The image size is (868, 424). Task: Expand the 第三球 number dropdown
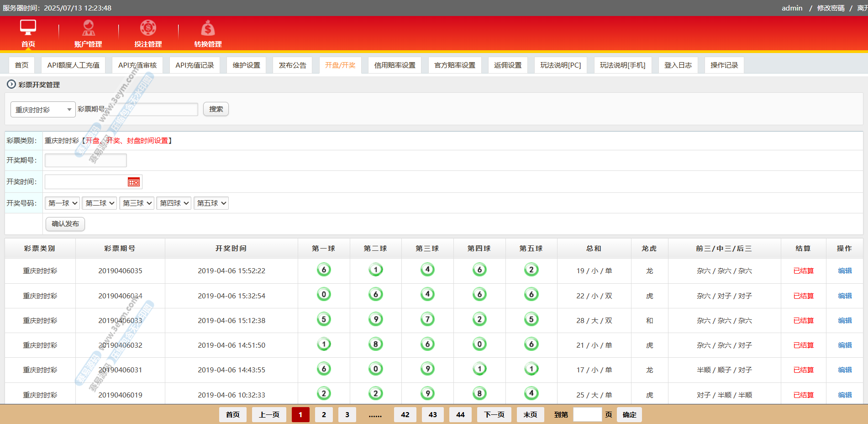tap(137, 203)
